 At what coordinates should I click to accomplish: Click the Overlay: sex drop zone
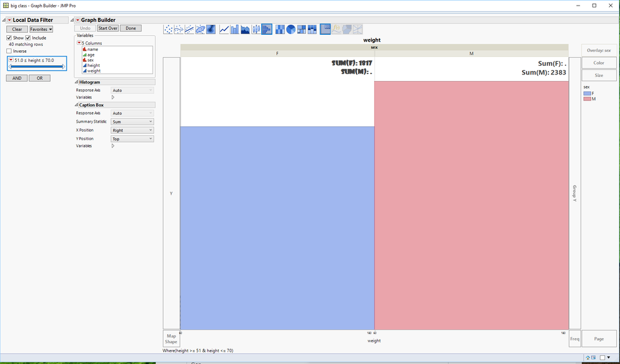click(x=599, y=51)
